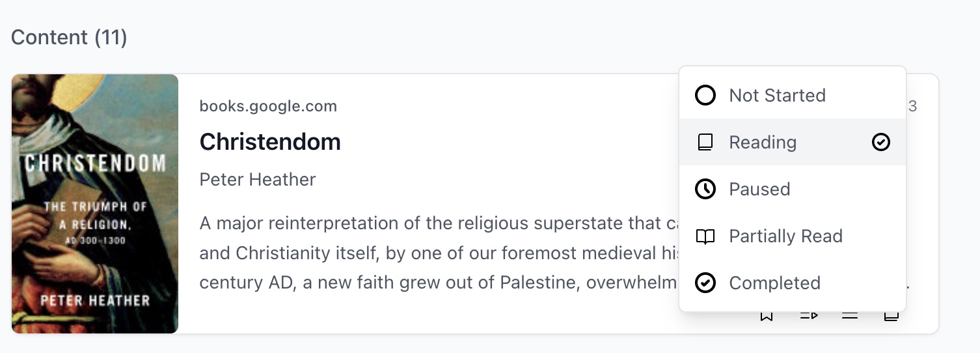Click the Content (11) section heading

point(69,37)
